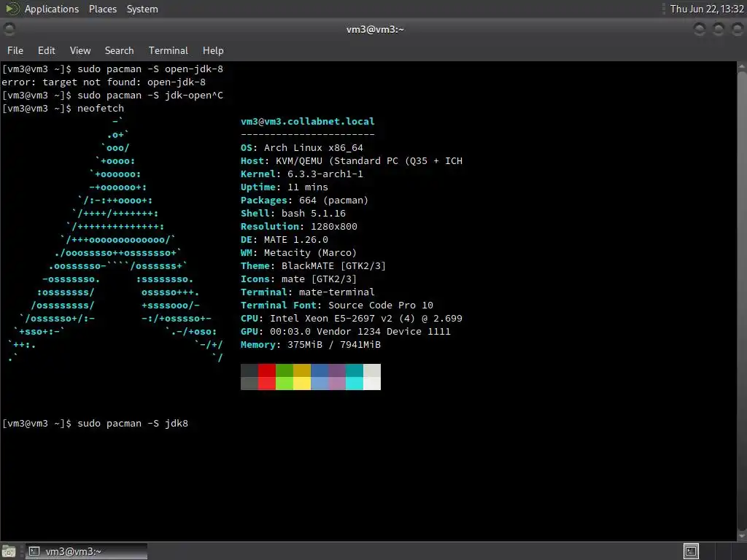Click the 'WM: Metacity (Marco)' line

pyautogui.click(x=298, y=253)
